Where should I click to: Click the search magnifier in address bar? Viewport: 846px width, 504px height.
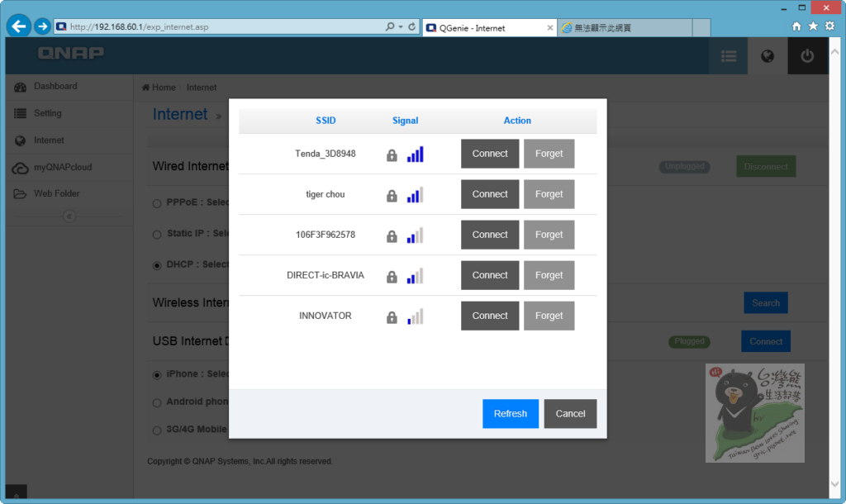click(x=390, y=26)
